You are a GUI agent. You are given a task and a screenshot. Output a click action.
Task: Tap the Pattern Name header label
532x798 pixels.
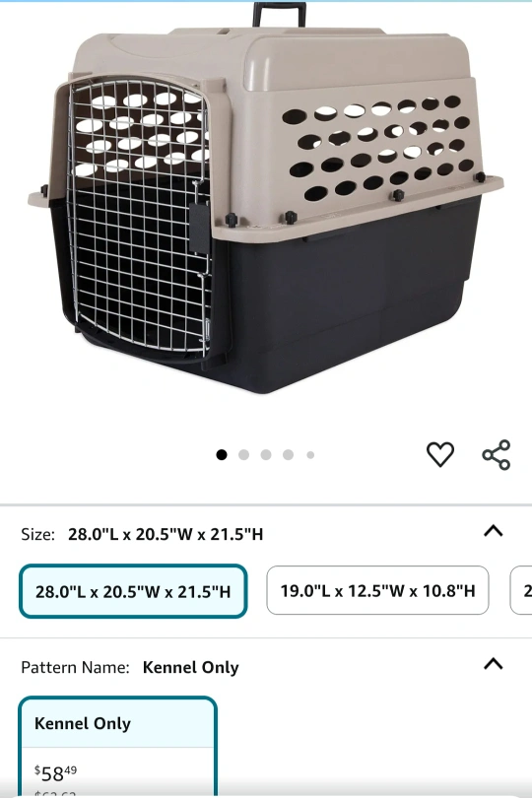pyautogui.click(x=75, y=667)
